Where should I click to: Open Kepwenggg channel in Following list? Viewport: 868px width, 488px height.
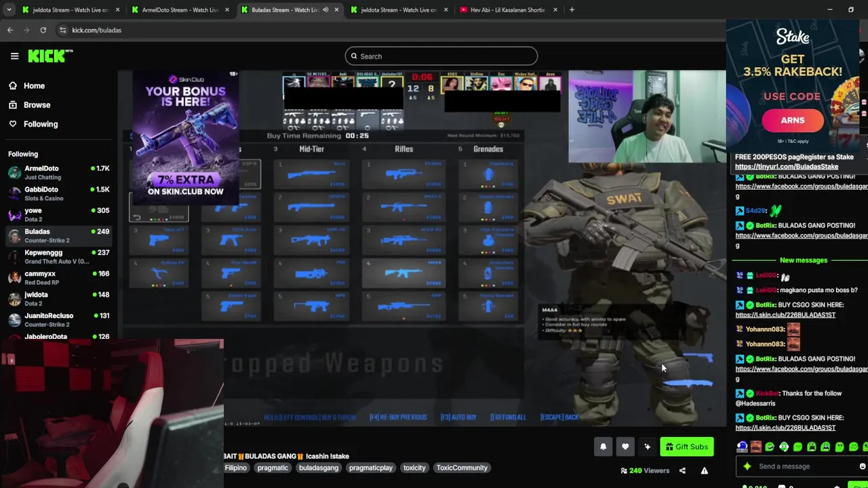[58, 256]
